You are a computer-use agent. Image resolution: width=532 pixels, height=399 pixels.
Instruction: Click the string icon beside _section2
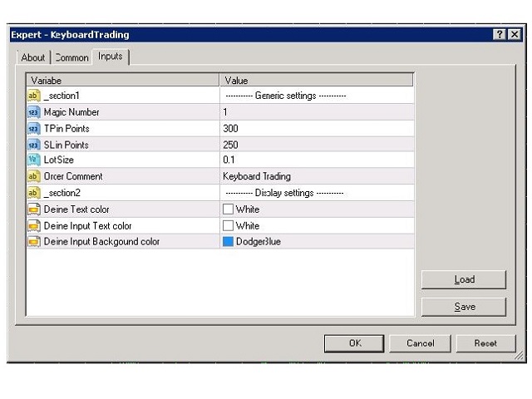coord(33,193)
